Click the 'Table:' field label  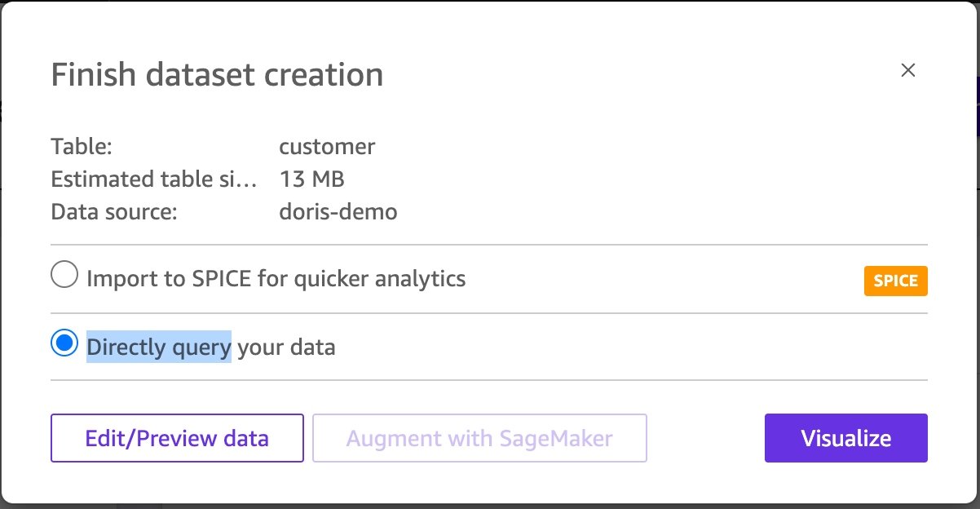coord(81,147)
